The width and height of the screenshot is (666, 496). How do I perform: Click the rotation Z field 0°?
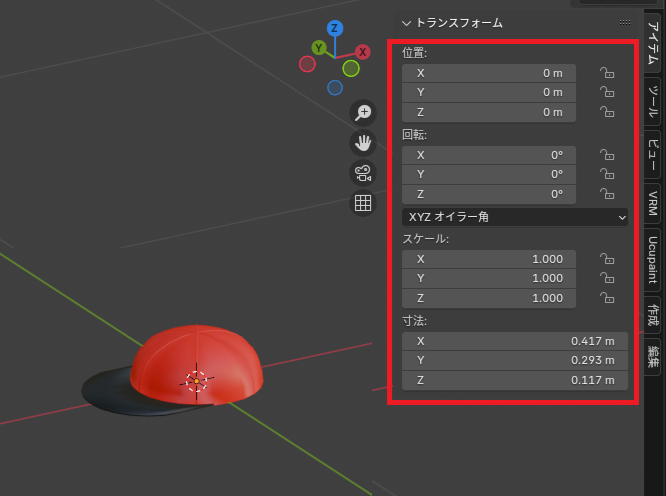[x=489, y=194]
